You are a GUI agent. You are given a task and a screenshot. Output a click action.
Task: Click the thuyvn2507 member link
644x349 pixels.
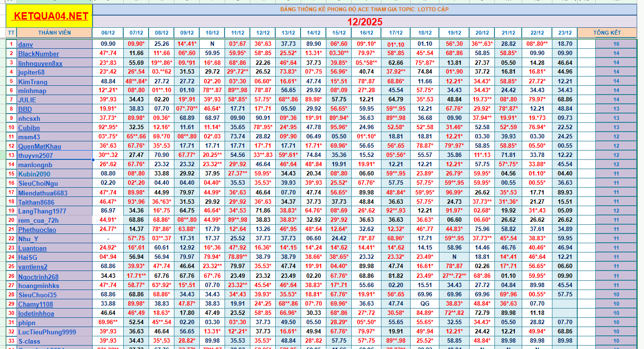[36, 155]
